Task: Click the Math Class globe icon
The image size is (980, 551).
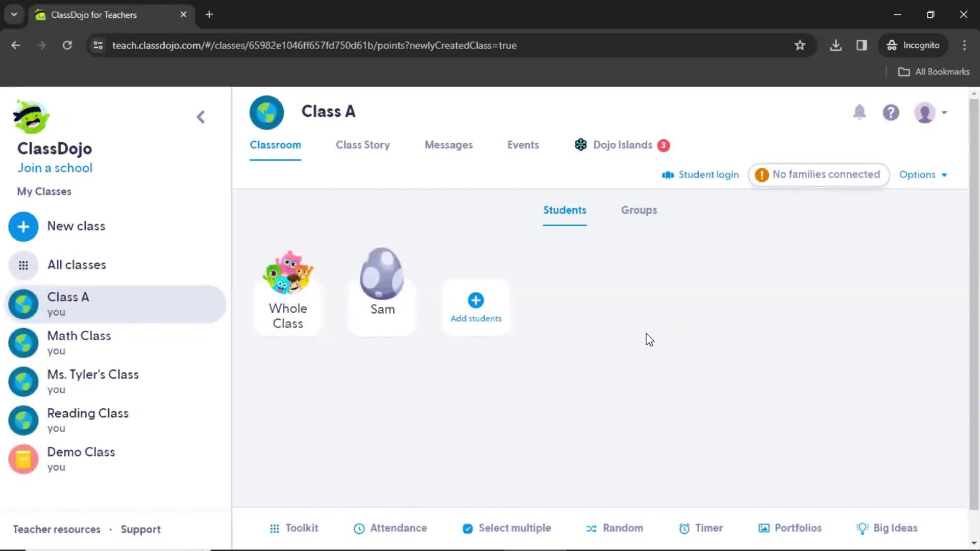Action: tap(23, 343)
